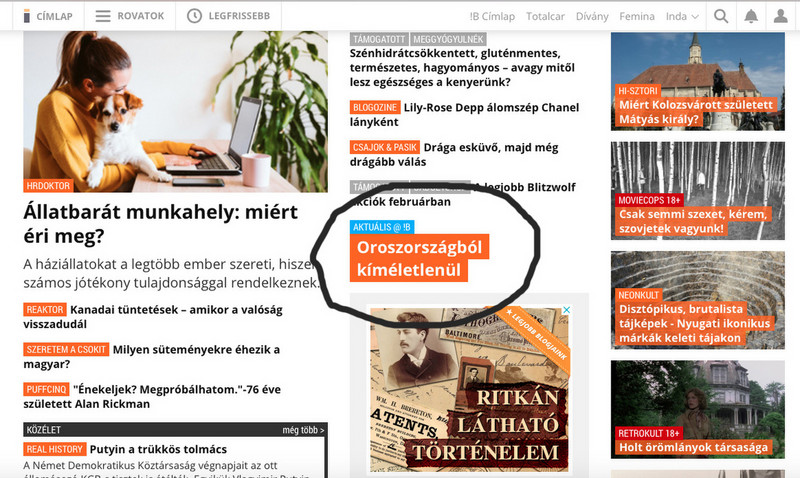Viewport: 800px width, 478px height.
Task: Open the még több link in Közélet
Action: 303,430
